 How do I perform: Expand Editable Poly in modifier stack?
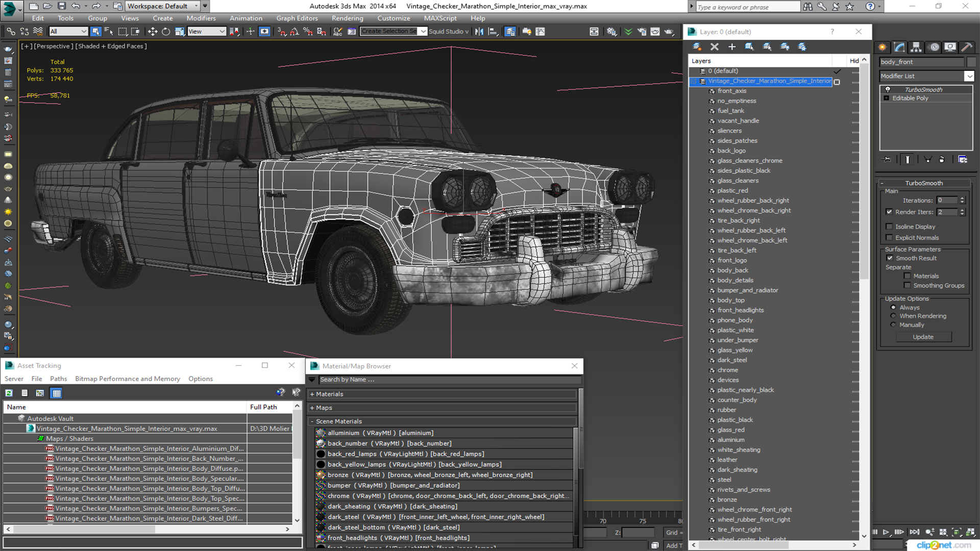pyautogui.click(x=887, y=98)
